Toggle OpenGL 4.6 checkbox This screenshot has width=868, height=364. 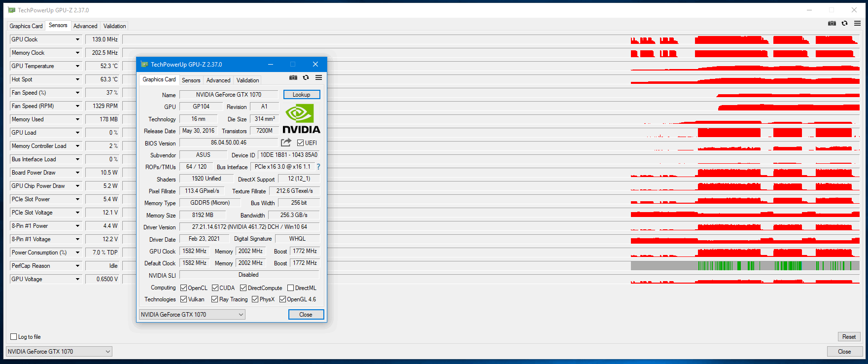click(x=283, y=299)
